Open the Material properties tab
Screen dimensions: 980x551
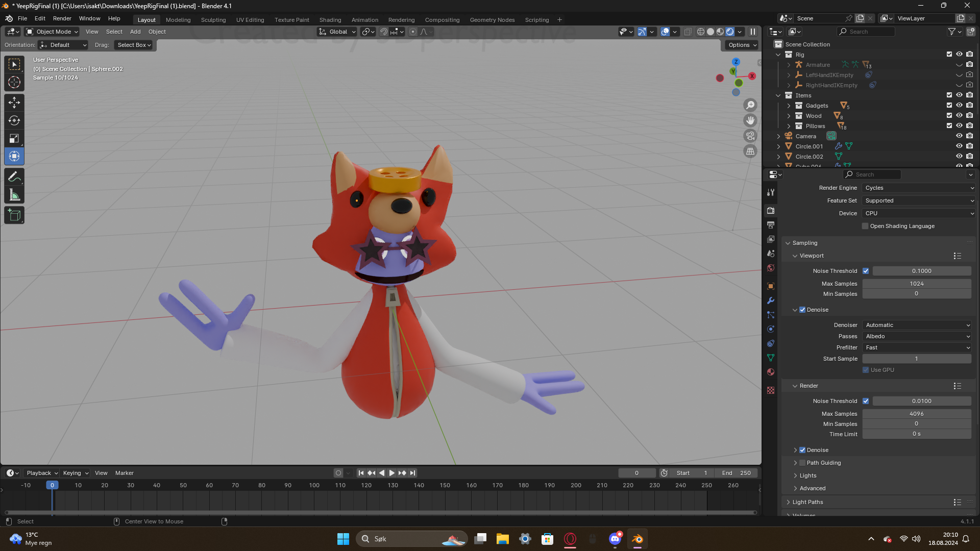771,372
